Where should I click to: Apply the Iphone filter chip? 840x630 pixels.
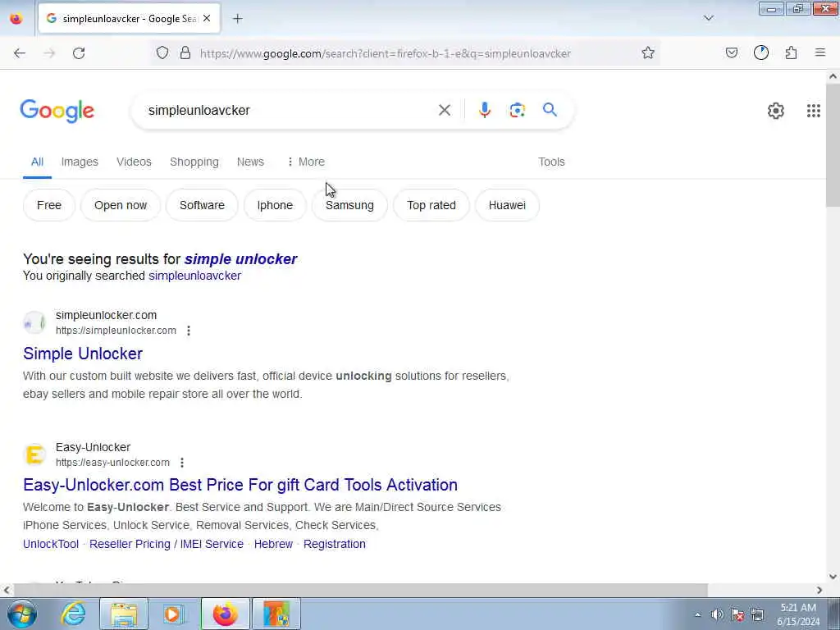click(275, 205)
